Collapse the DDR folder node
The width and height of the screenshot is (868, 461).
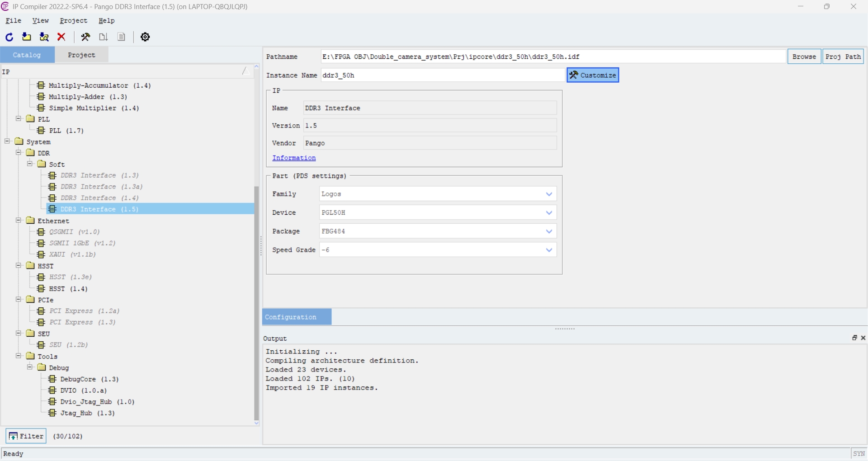coord(19,153)
